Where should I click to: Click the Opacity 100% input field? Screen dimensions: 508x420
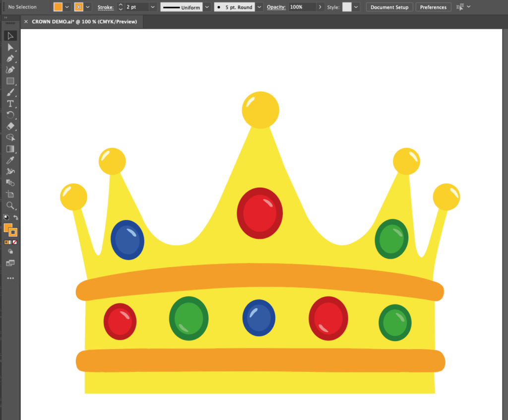(x=302, y=7)
